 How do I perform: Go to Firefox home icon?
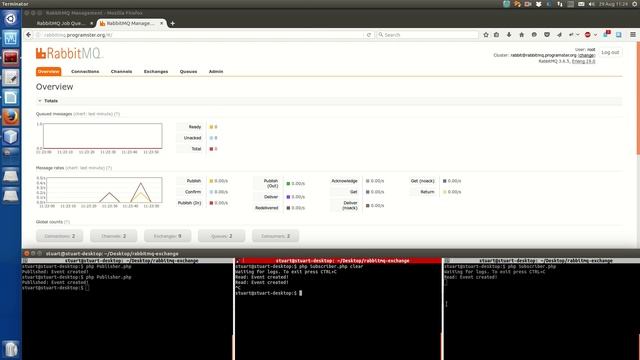coord(521,35)
